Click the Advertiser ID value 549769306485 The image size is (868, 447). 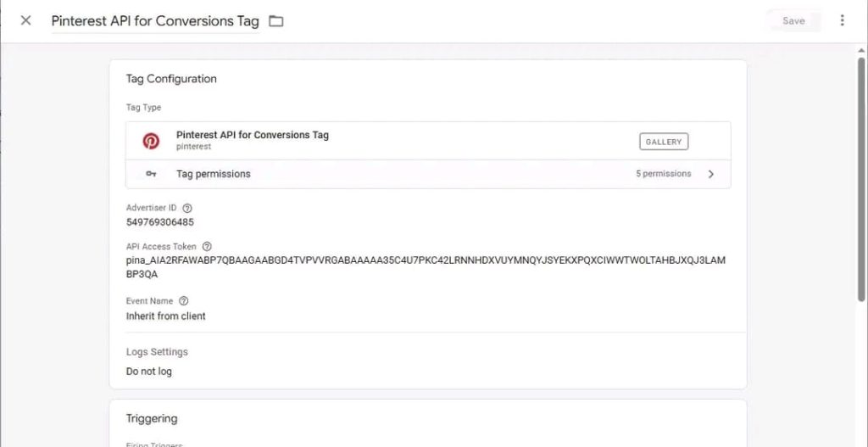point(160,222)
